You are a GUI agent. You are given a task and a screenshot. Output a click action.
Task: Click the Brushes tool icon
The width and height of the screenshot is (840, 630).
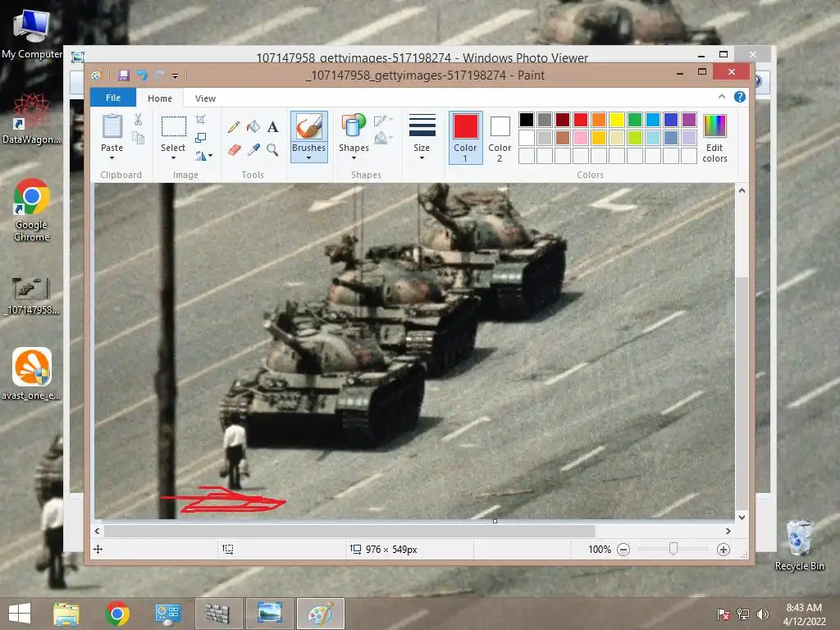(x=308, y=126)
